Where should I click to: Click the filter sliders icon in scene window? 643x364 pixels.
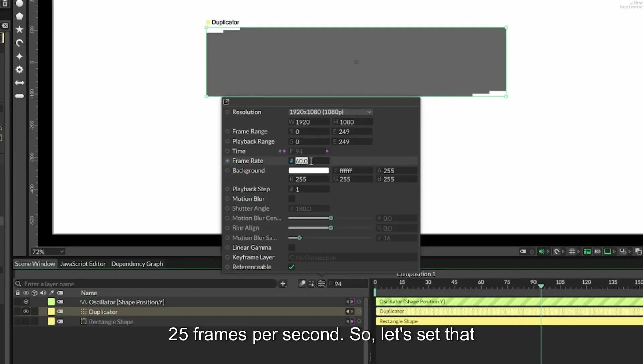321,284
